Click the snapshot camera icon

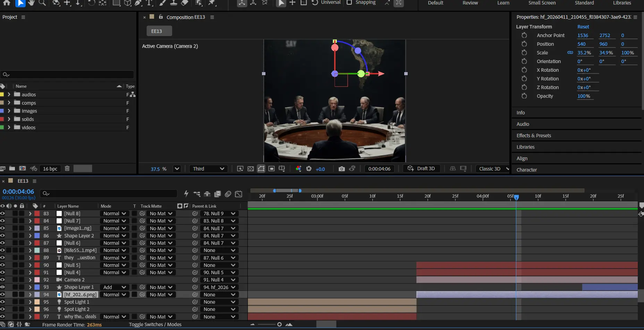(341, 169)
